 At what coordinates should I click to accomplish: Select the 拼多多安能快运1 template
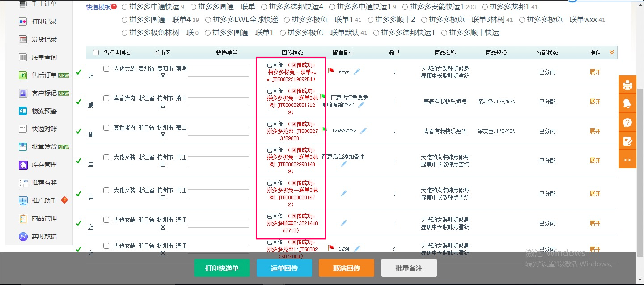405,7
